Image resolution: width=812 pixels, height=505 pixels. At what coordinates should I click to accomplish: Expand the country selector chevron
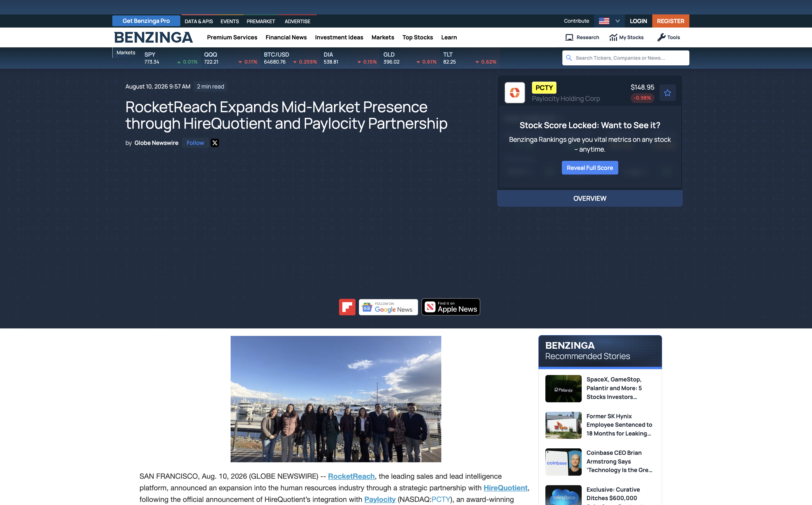(618, 21)
